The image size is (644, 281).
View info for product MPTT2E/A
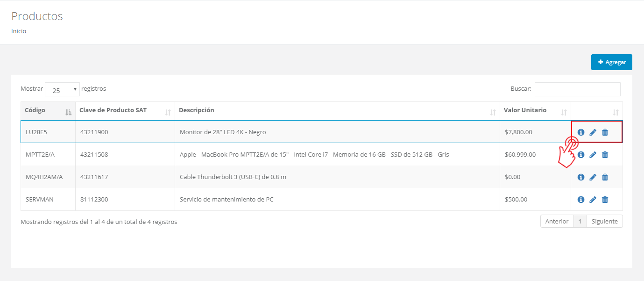click(x=581, y=155)
